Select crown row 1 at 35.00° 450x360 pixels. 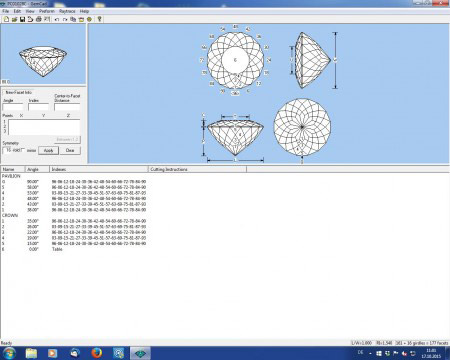74,221
